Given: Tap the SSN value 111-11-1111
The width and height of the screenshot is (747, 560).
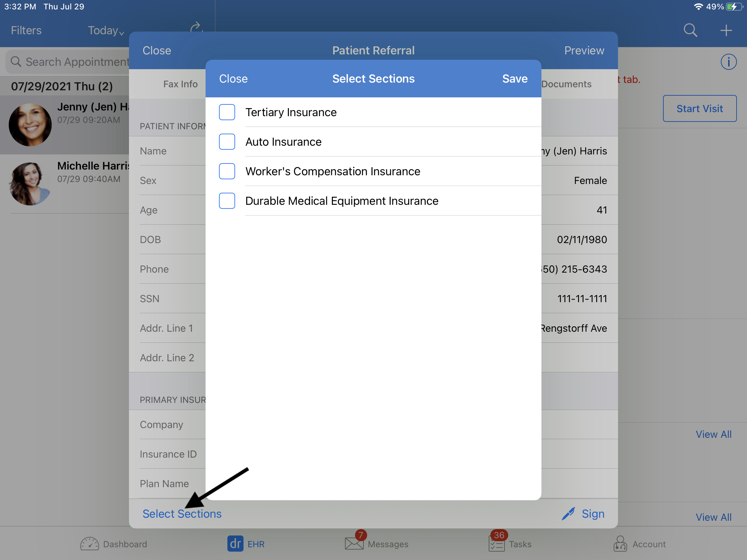Looking at the screenshot, I should pos(581,298).
